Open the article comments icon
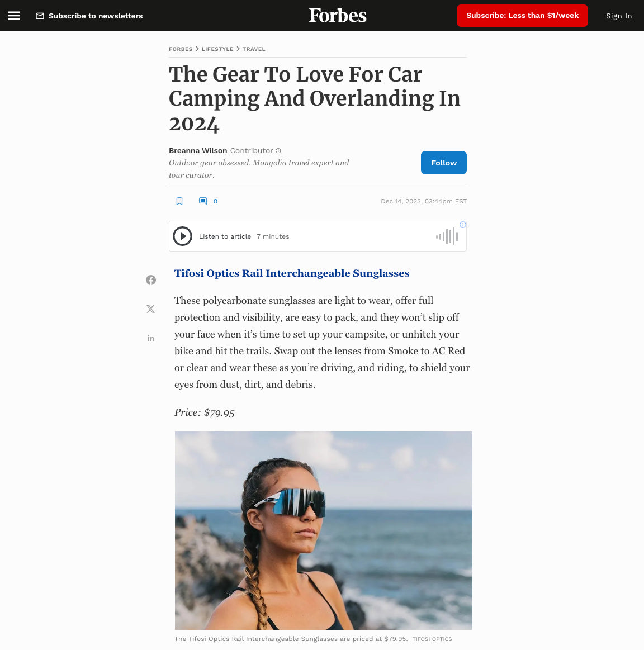 point(203,201)
